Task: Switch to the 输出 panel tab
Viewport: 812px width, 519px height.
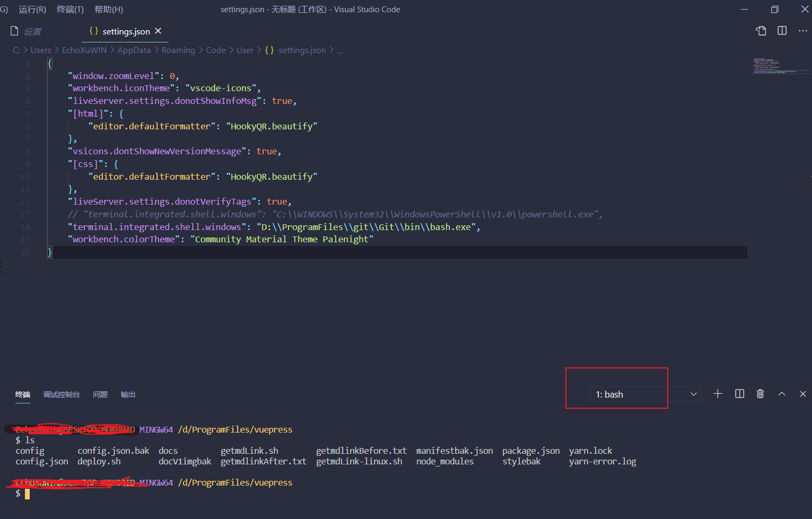Action: pos(128,394)
